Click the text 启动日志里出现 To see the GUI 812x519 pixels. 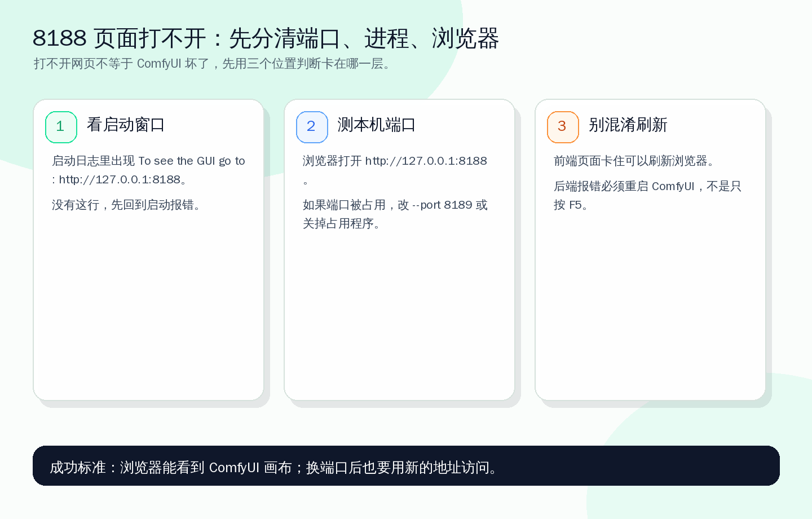click(148, 170)
